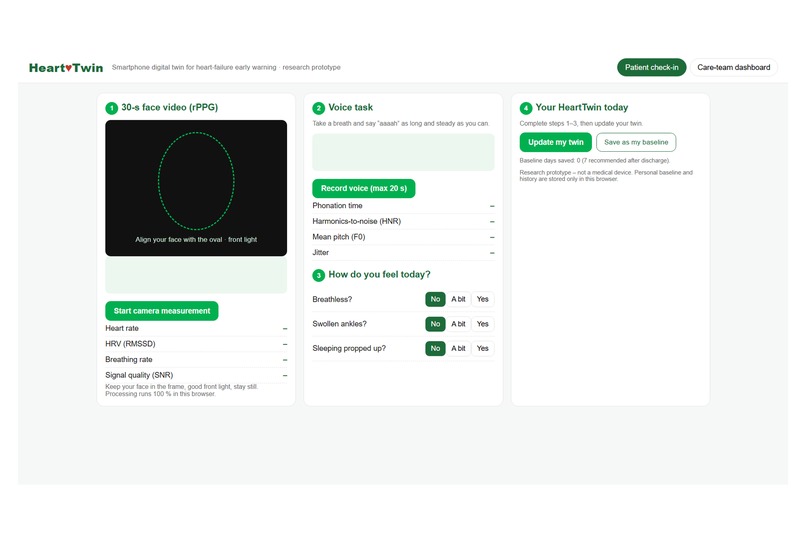806x537 pixels.
Task: Pick A bit for Sleeping propped up
Action: click(x=458, y=348)
